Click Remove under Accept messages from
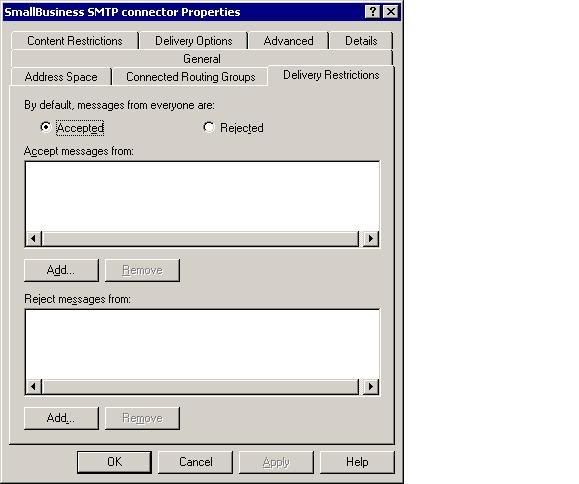 click(x=143, y=270)
